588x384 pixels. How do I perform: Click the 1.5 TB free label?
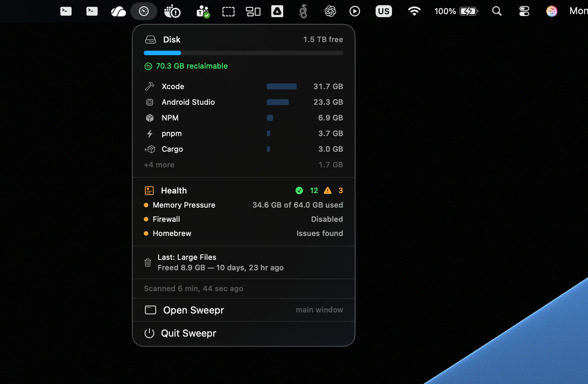pos(323,40)
